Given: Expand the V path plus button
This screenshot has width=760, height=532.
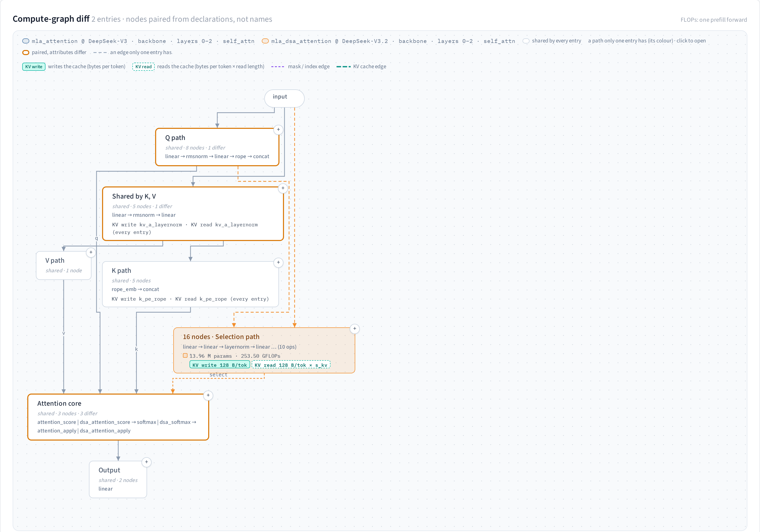Looking at the screenshot, I should [x=91, y=252].
